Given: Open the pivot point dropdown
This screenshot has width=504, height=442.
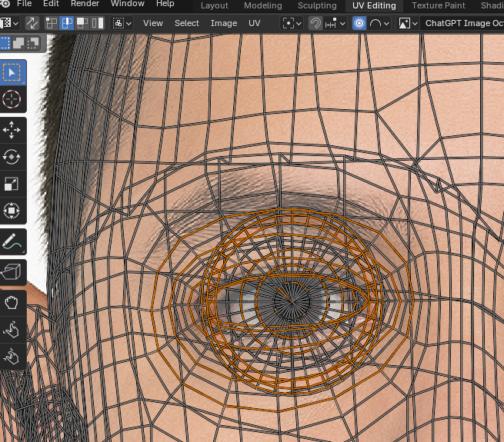Looking at the screenshot, I should click(292, 23).
